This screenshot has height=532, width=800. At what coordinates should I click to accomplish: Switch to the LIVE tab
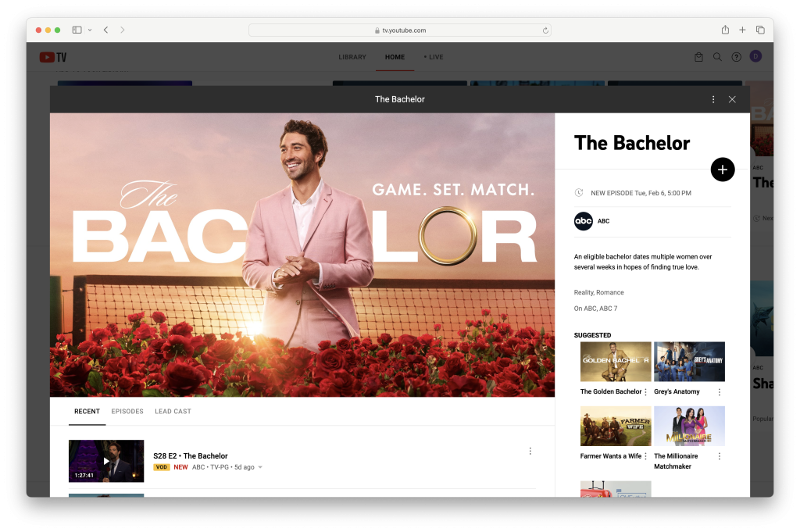click(434, 57)
